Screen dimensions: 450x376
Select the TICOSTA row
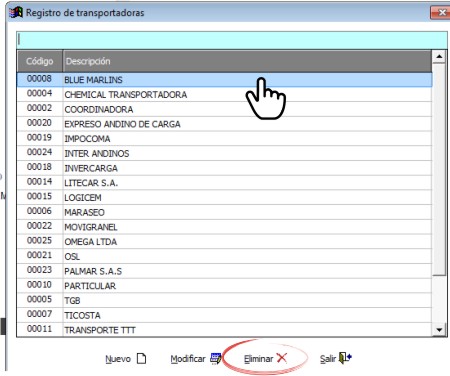(x=224, y=315)
